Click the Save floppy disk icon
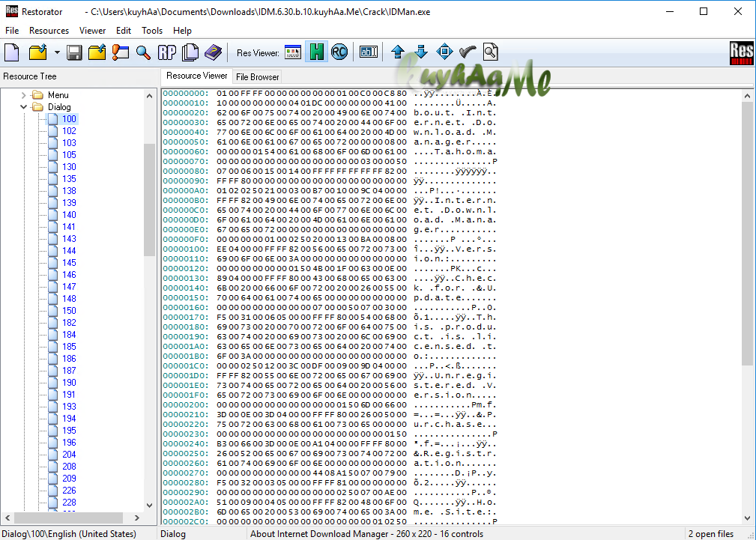Image resolution: width=756 pixels, height=540 pixels. 74,52
